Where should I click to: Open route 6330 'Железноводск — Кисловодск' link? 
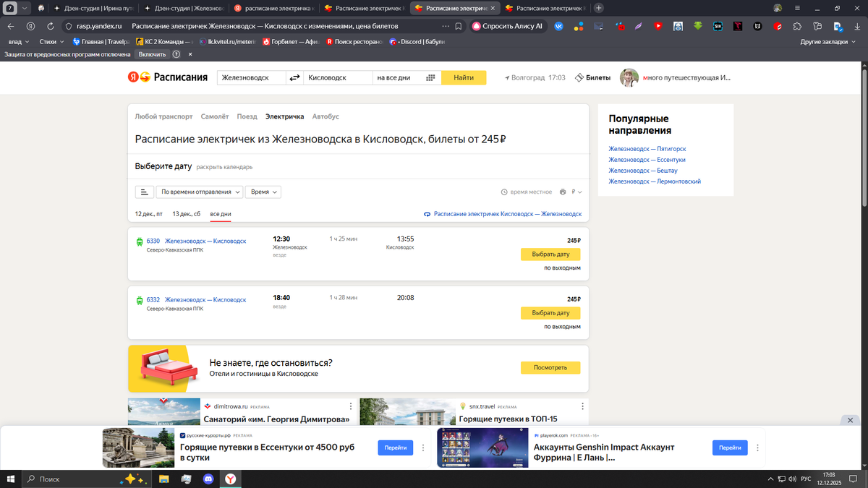[x=205, y=241]
